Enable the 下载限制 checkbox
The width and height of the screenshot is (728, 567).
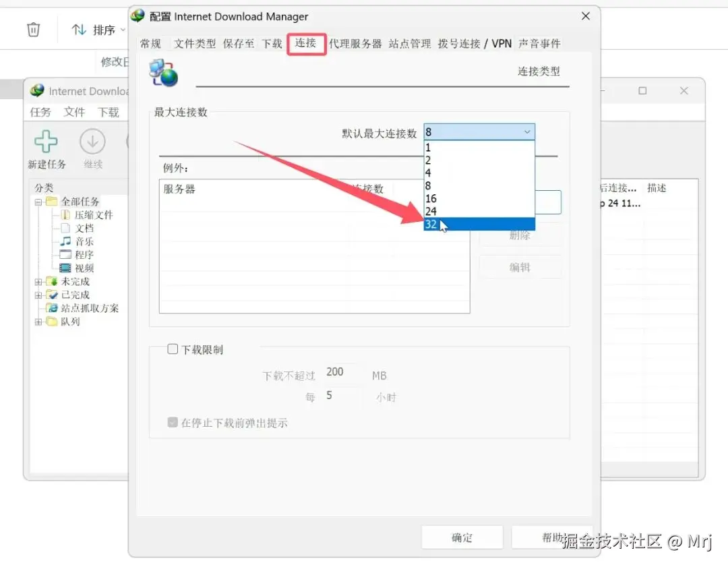click(x=173, y=349)
